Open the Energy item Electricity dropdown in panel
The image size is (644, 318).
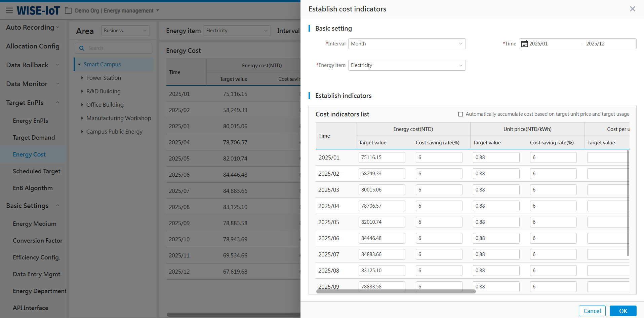tap(407, 65)
